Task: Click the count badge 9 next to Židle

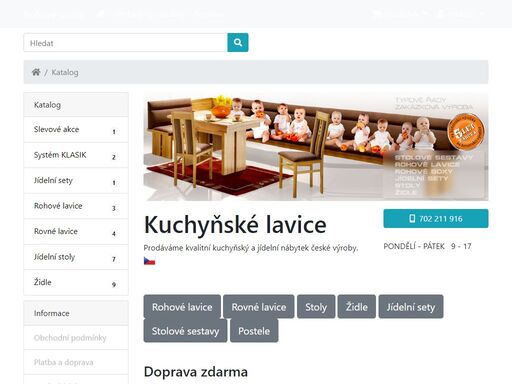Action: pyautogui.click(x=114, y=284)
